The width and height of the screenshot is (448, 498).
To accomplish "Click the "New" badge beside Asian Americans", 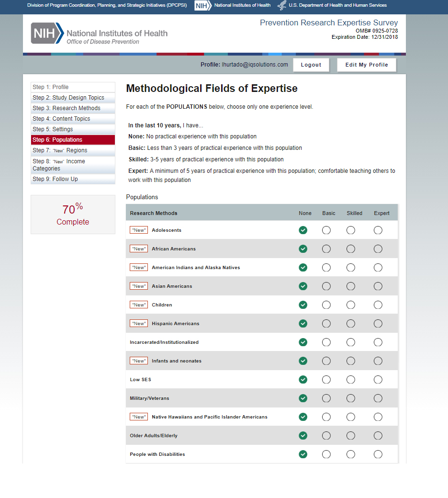I will 139,286.
